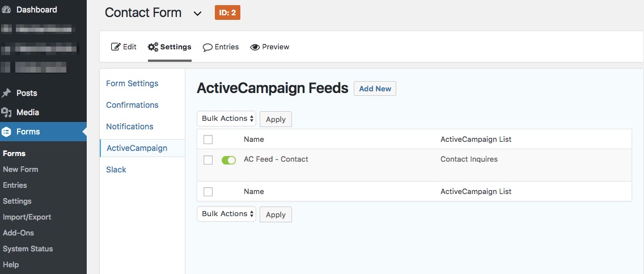
Task: Click the Add New feed button
Action: click(375, 88)
